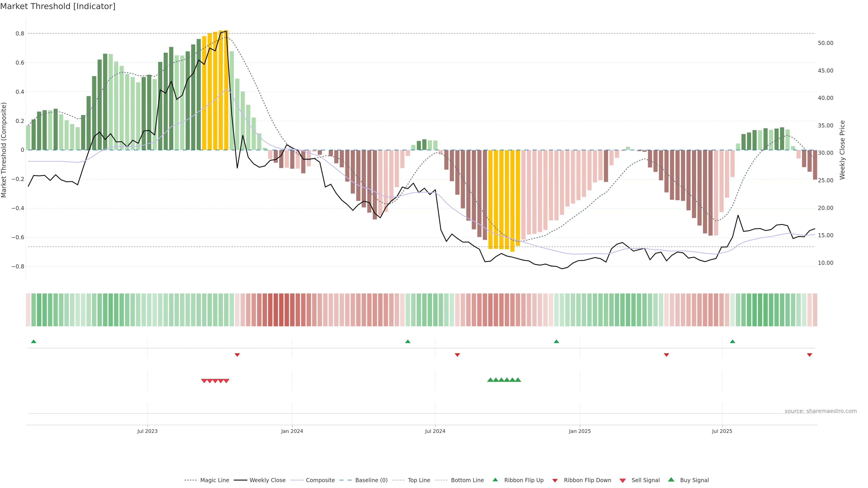This screenshot has width=868, height=488.
Task: Click Ribbon Flip Down legend triangle
Action: click(555, 481)
